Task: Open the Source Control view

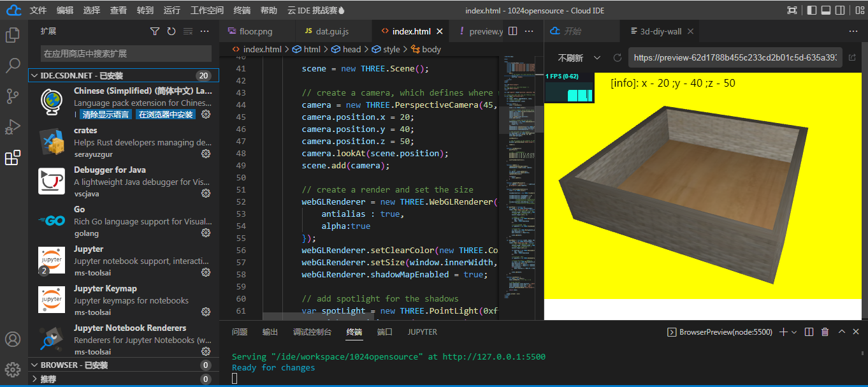Action: click(x=13, y=96)
